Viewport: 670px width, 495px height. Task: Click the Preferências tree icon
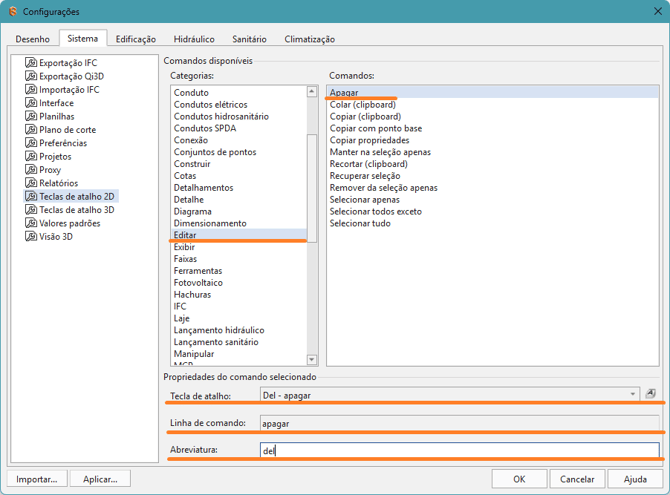tap(31, 143)
